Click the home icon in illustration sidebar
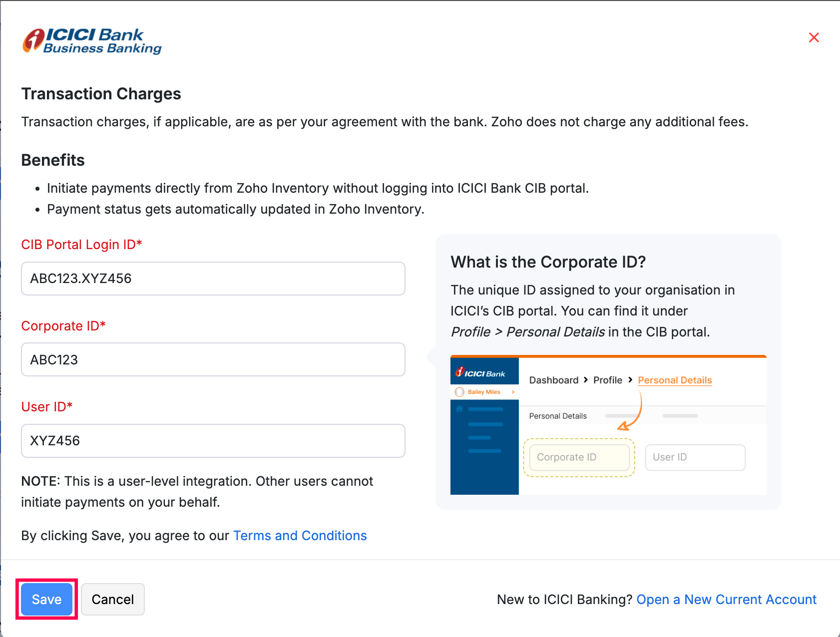Screen dimensions: 840x637 tap(459, 409)
